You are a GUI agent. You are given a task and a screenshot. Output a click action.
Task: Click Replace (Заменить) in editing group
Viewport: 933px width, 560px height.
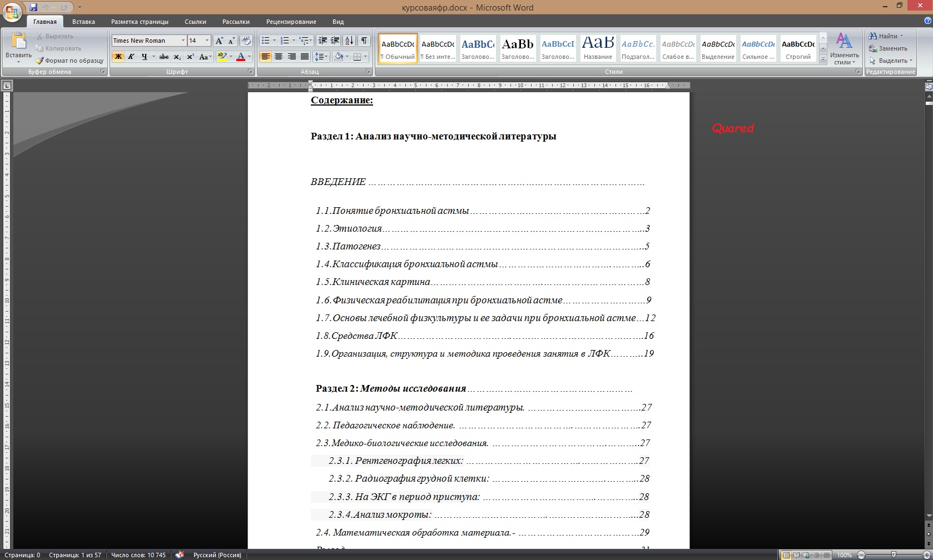888,48
